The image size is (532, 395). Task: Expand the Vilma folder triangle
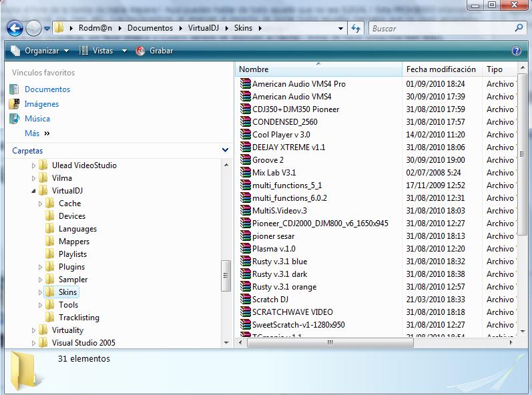tap(33, 178)
